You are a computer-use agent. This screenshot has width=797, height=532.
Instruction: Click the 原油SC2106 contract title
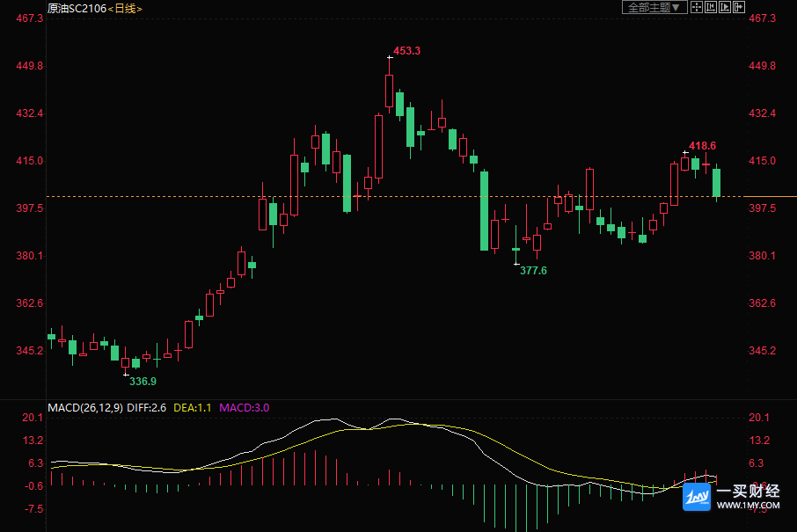click(77, 9)
